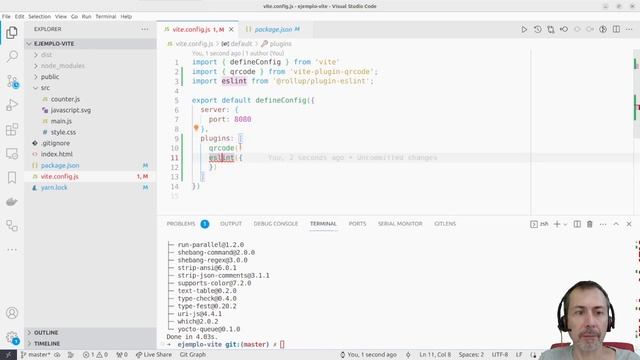This screenshot has height=360, width=640.
Task: Switch to the OUTPUT panel tab
Action: (231, 224)
